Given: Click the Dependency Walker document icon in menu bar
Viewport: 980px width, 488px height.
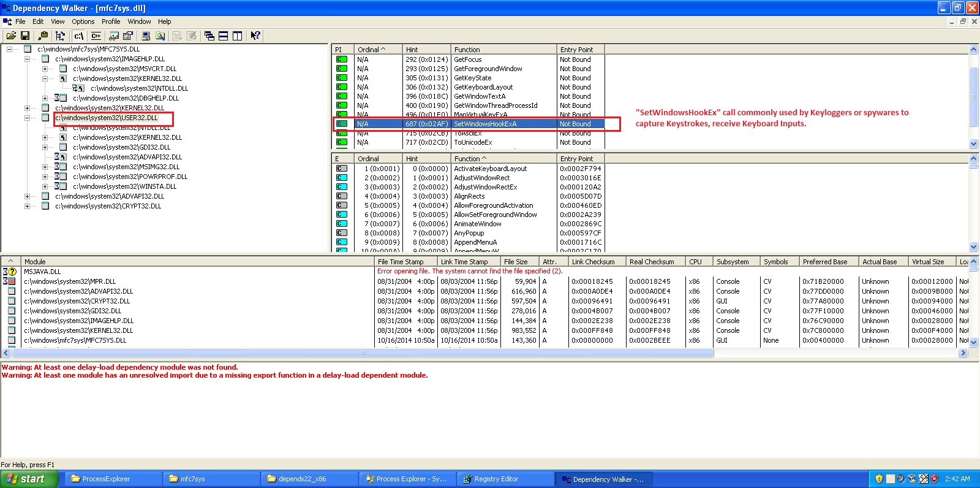Looking at the screenshot, I should click(7, 21).
